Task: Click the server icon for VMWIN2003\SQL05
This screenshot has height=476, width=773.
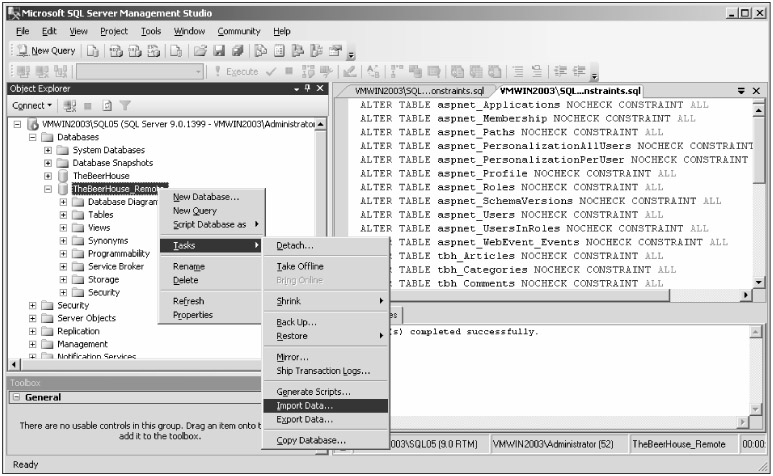Action: click(x=33, y=123)
